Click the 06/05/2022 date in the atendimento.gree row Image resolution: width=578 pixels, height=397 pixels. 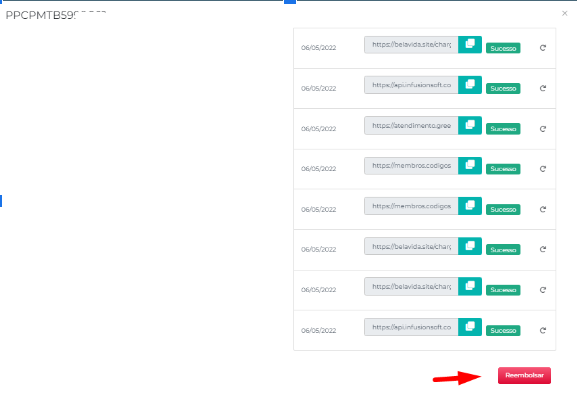318,129
